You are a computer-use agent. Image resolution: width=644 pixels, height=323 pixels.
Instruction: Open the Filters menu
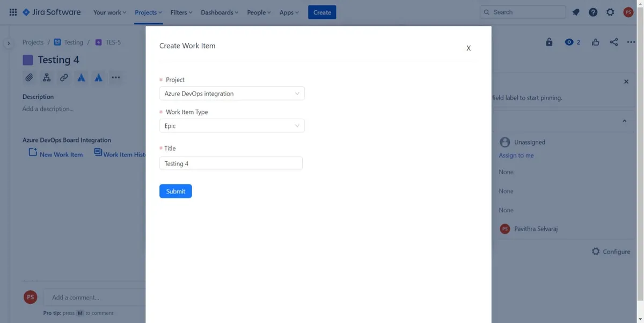[x=181, y=12]
